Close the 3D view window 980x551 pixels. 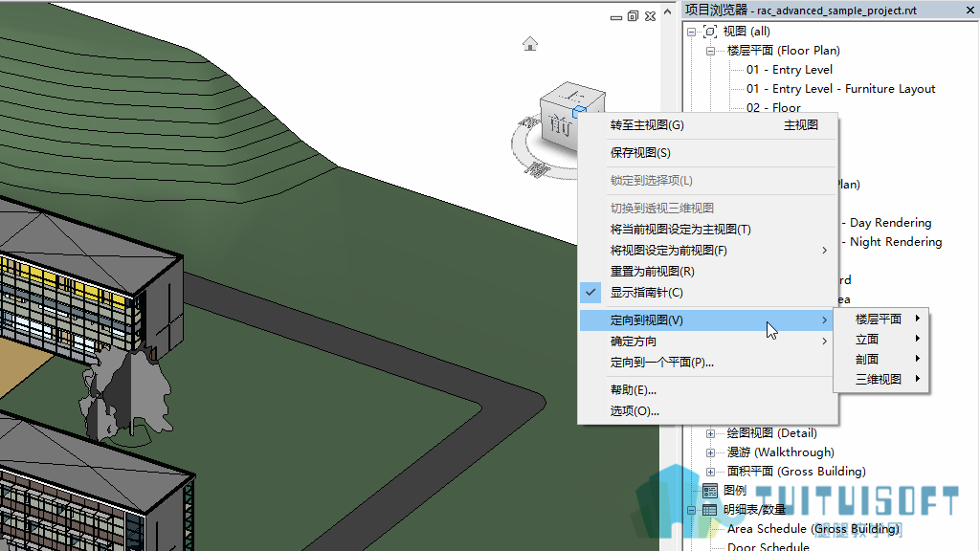[x=651, y=16]
